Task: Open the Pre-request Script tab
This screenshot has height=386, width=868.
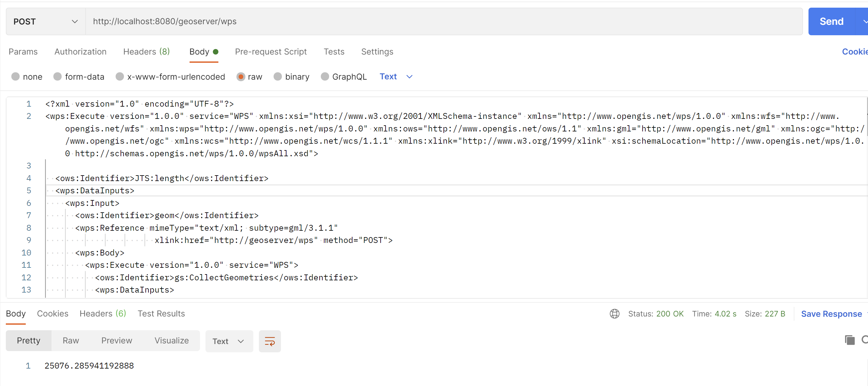Action: [x=271, y=51]
